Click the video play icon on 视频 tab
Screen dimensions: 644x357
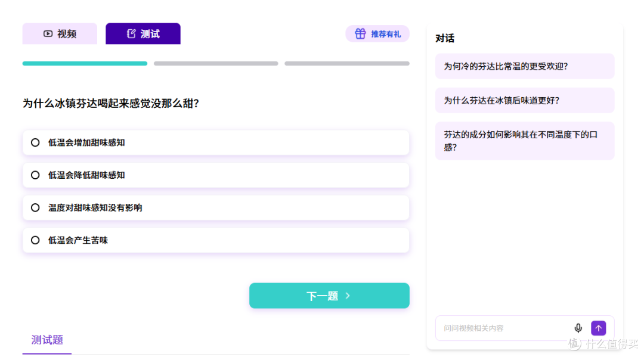click(x=48, y=33)
